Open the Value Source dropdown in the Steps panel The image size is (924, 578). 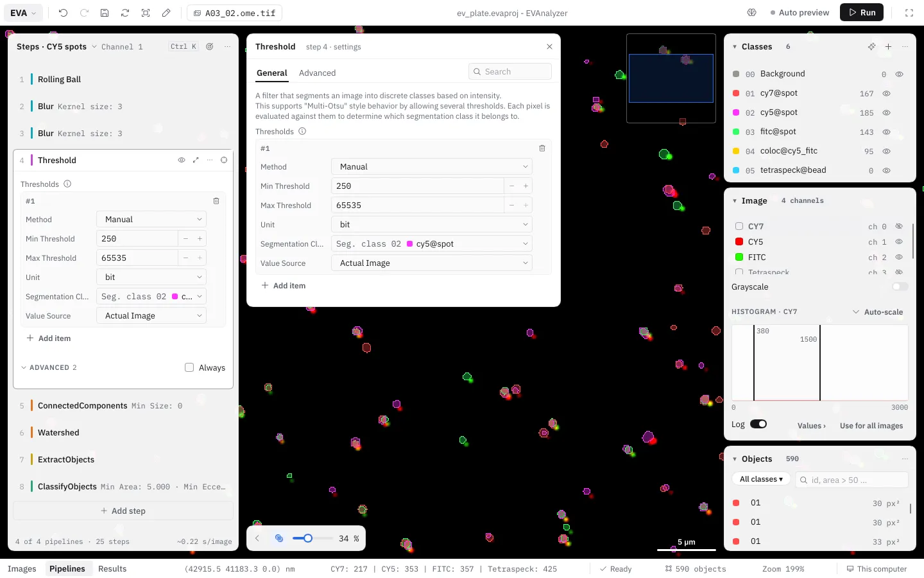pyautogui.click(x=151, y=315)
